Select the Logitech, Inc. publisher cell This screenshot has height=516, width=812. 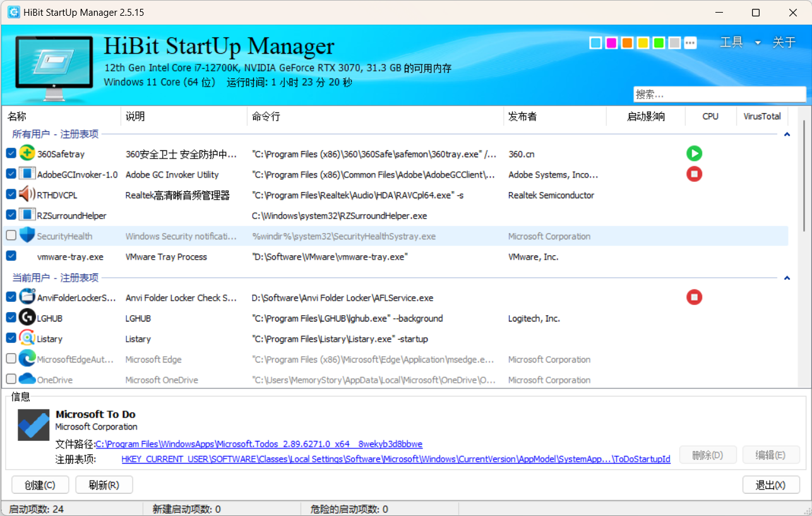(x=534, y=318)
